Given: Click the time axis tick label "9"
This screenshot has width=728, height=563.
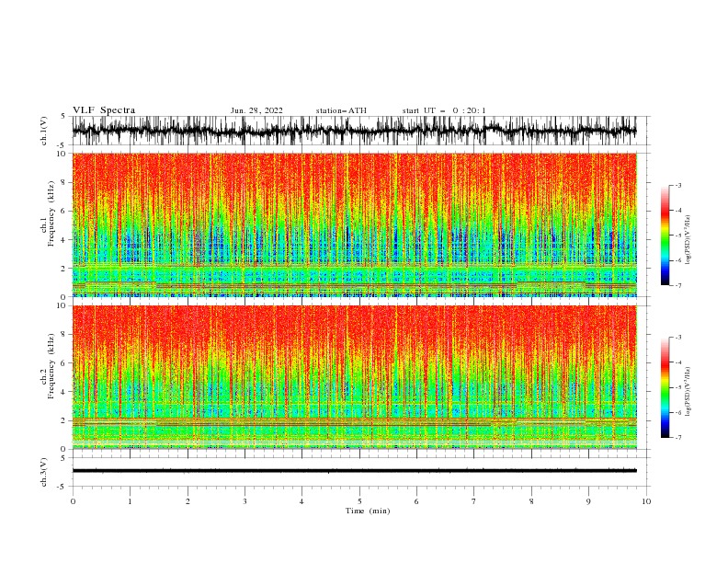Looking at the screenshot, I should [x=588, y=501].
